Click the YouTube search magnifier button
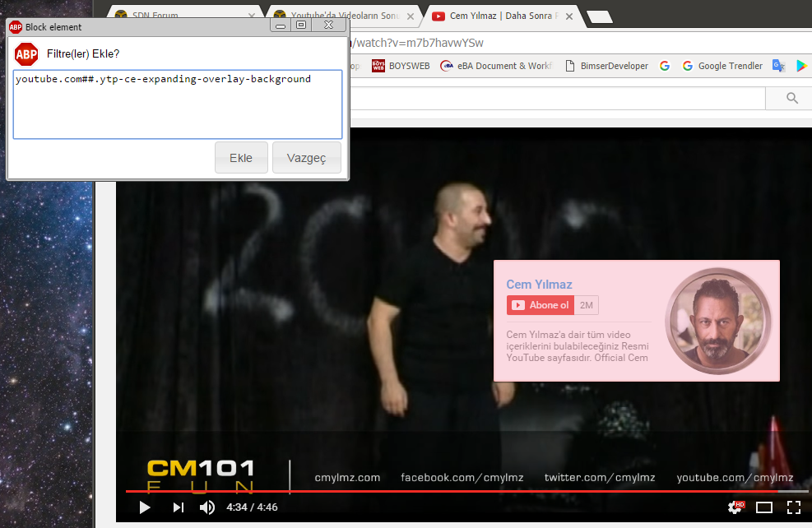This screenshot has height=528, width=812. click(x=791, y=98)
